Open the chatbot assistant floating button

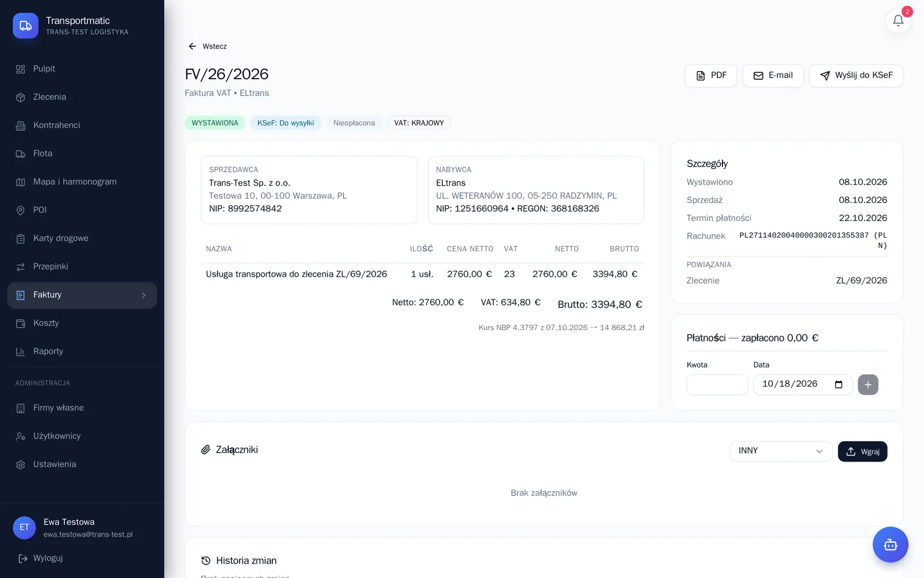890,544
